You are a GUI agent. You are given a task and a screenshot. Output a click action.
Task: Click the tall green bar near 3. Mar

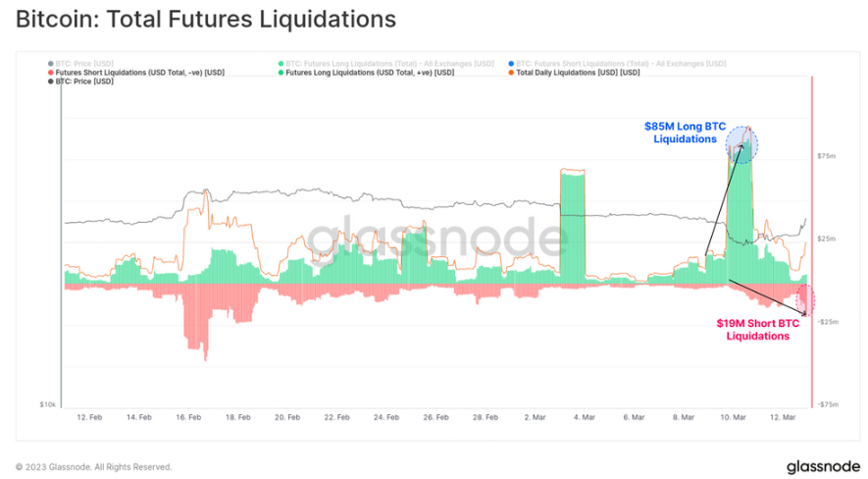pyautogui.click(x=572, y=228)
